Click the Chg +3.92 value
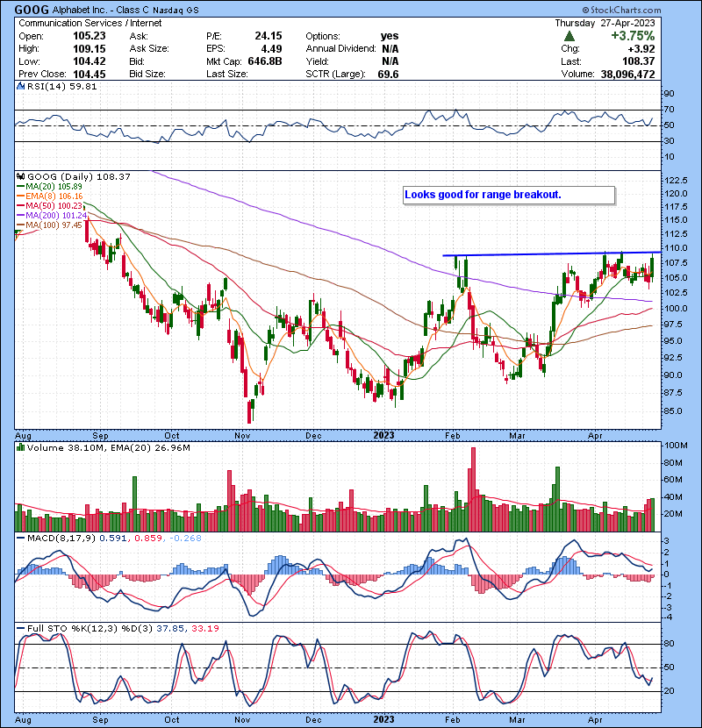 click(641, 49)
